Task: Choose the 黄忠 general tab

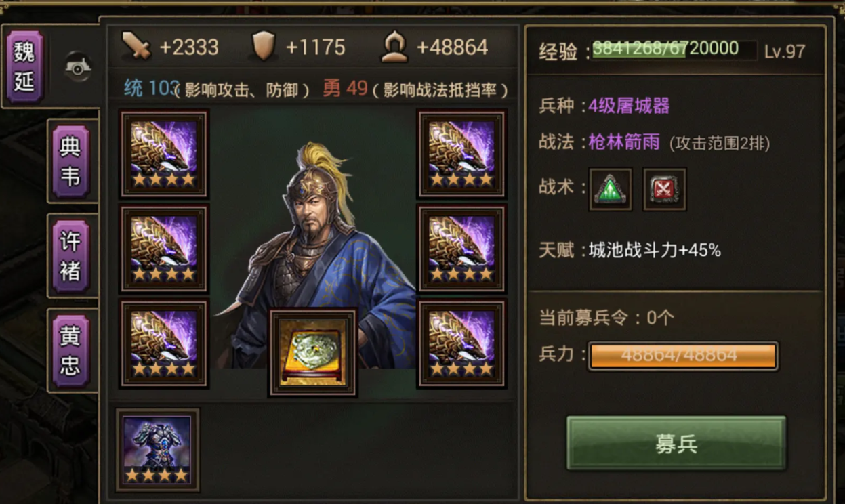Action: tap(70, 350)
